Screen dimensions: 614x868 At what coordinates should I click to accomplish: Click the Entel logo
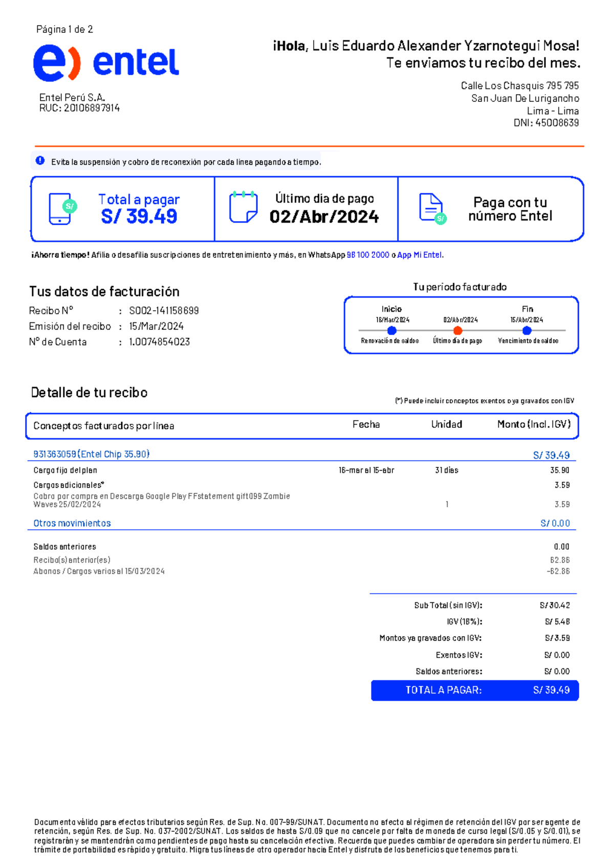click(x=106, y=62)
